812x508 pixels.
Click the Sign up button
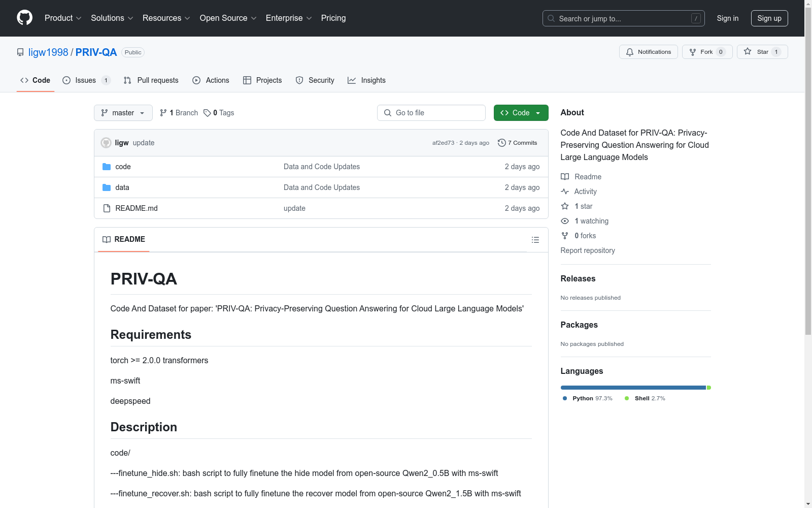click(769, 18)
